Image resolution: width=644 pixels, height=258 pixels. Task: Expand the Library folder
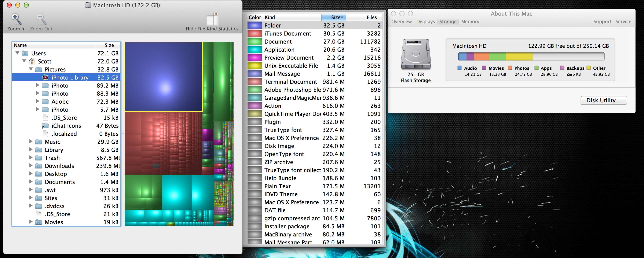pyautogui.click(x=31, y=150)
